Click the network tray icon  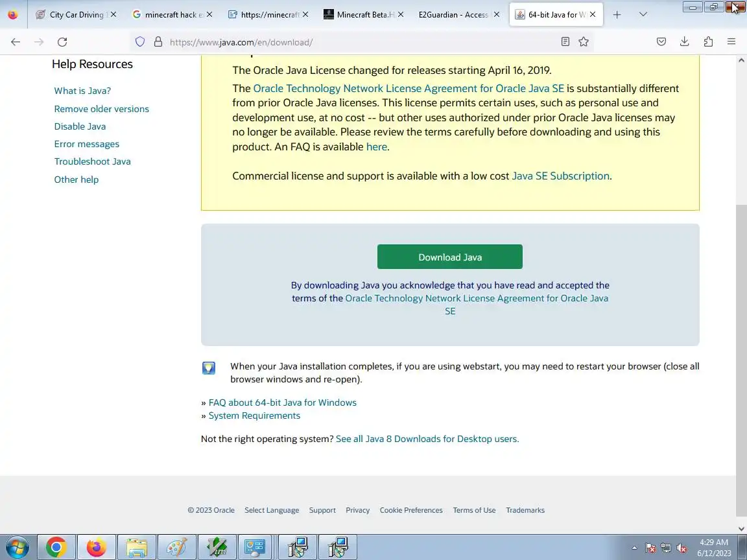click(x=666, y=548)
